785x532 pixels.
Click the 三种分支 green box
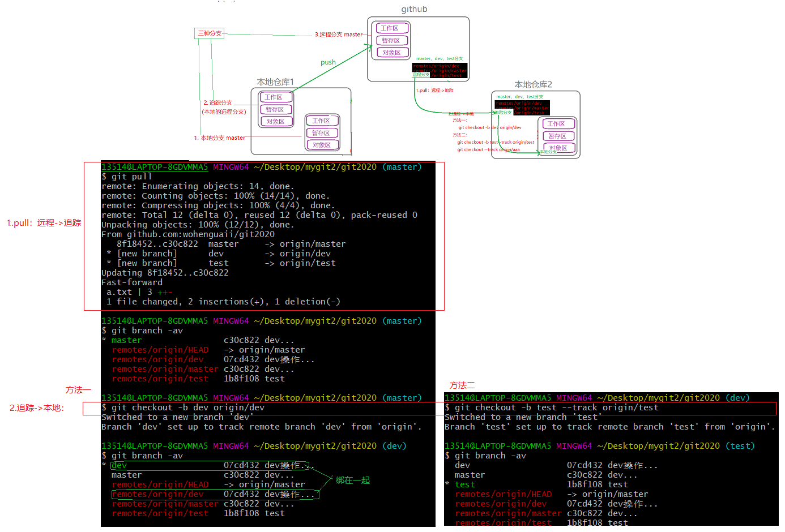[x=210, y=33]
